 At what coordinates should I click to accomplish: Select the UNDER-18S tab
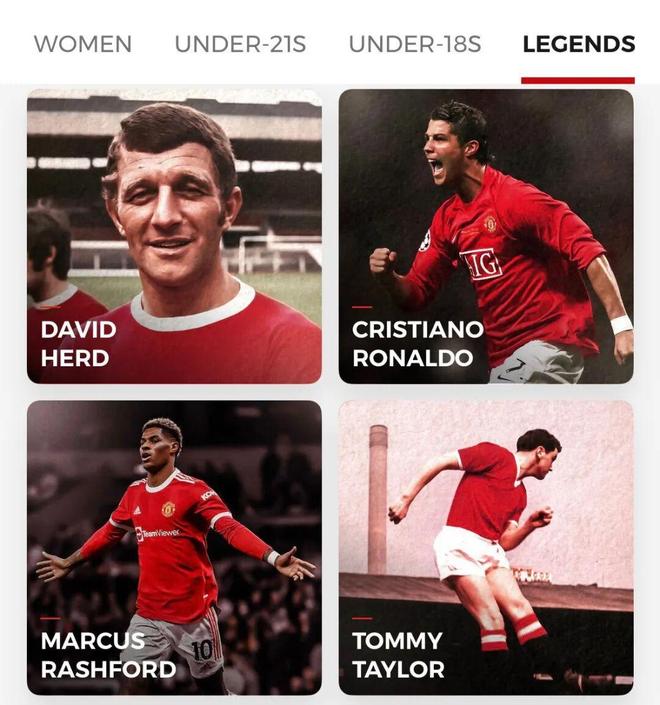click(415, 44)
